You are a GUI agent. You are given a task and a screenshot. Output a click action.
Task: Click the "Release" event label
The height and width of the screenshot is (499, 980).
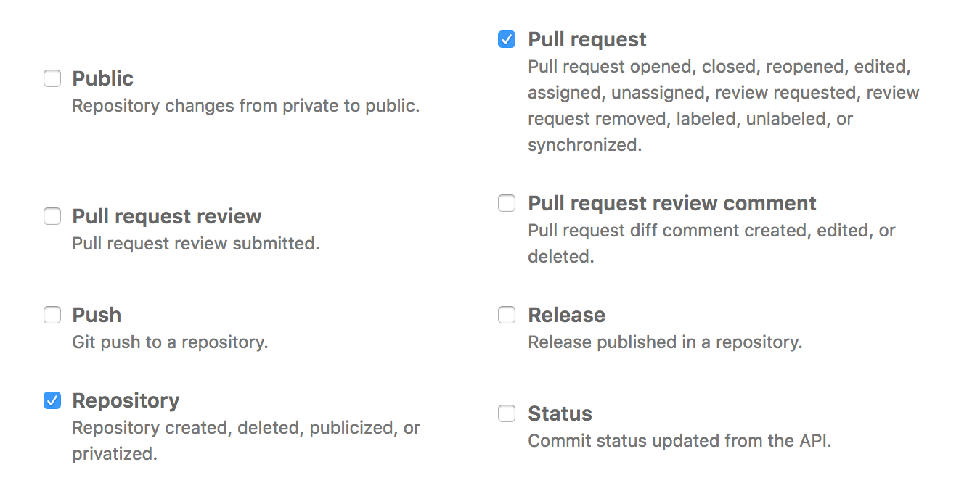point(566,315)
